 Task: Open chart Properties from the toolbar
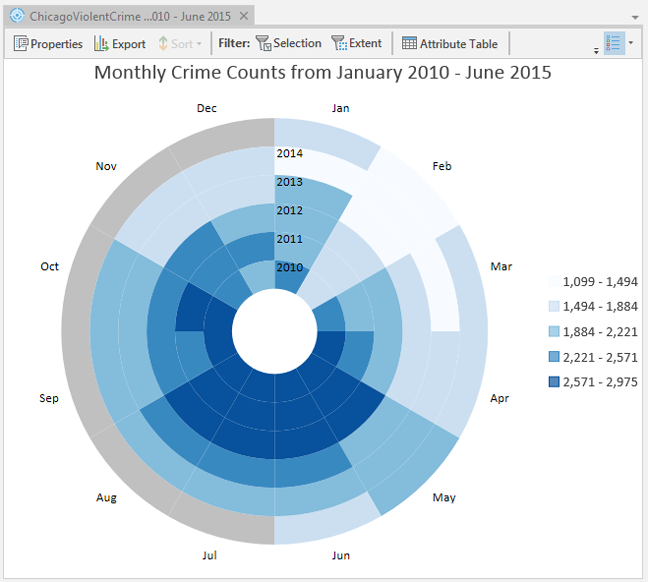48,44
